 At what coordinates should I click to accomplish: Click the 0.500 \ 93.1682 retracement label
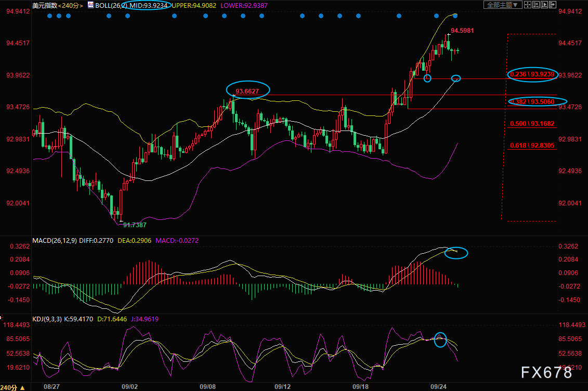tap(532, 124)
